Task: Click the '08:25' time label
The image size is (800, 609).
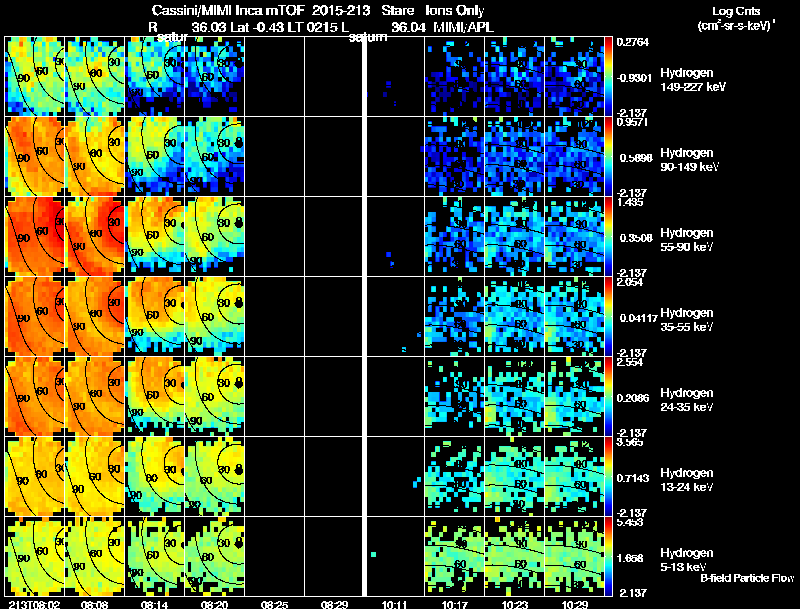Action: [x=274, y=604]
